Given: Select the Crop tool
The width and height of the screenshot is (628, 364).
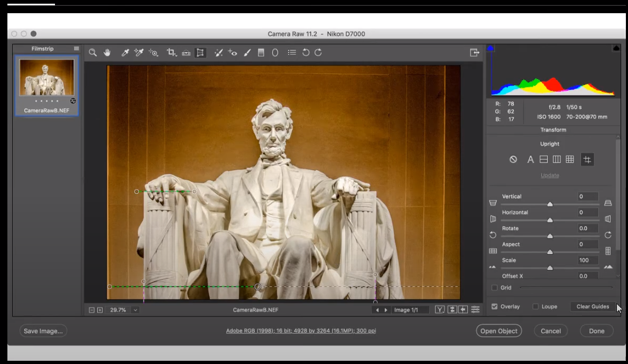Looking at the screenshot, I should click(171, 52).
